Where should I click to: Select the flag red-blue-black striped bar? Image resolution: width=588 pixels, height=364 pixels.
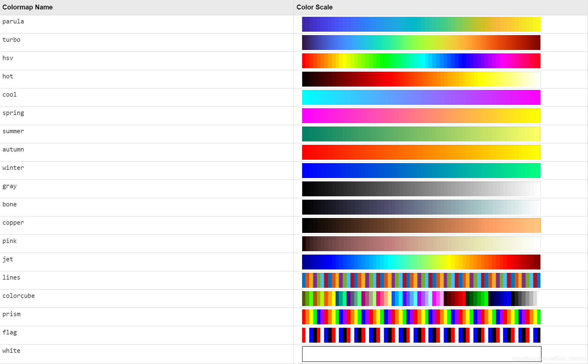(x=421, y=335)
